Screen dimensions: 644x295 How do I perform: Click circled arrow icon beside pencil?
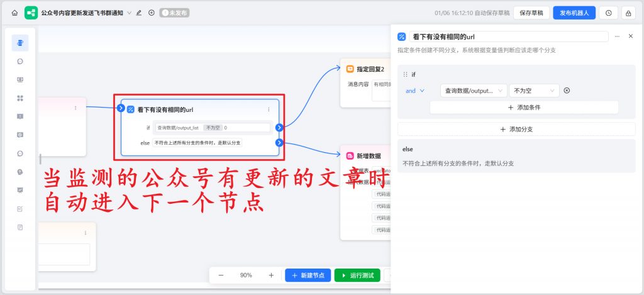(152, 13)
